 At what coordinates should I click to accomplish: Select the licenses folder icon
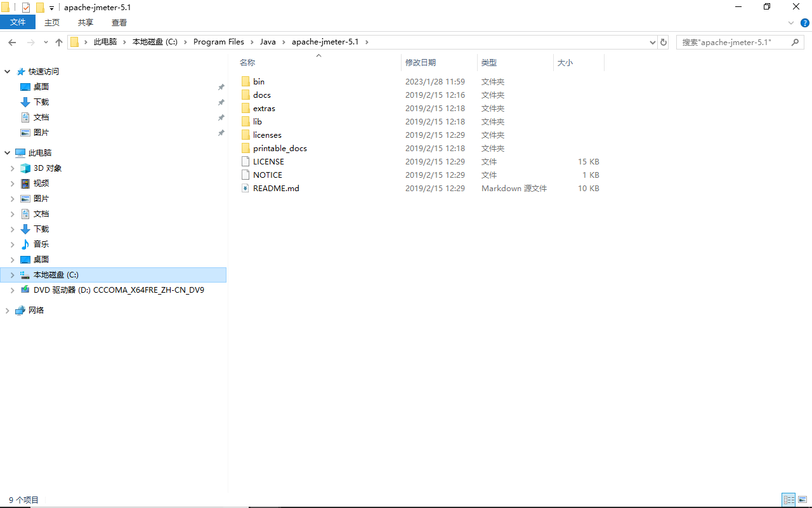coord(246,135)
